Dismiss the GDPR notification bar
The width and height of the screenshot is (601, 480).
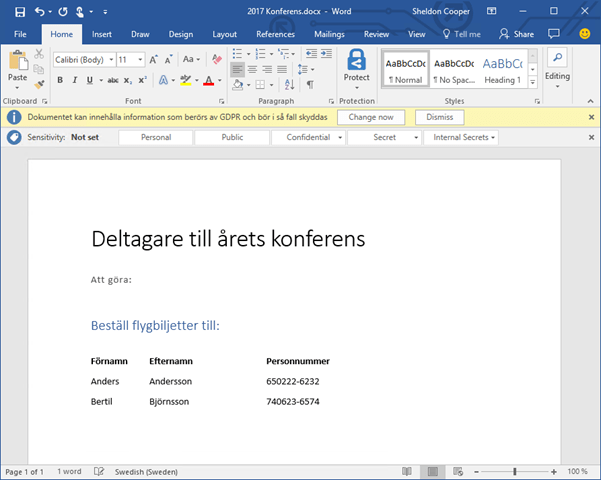pyautogui.click(x=439, y=117)
